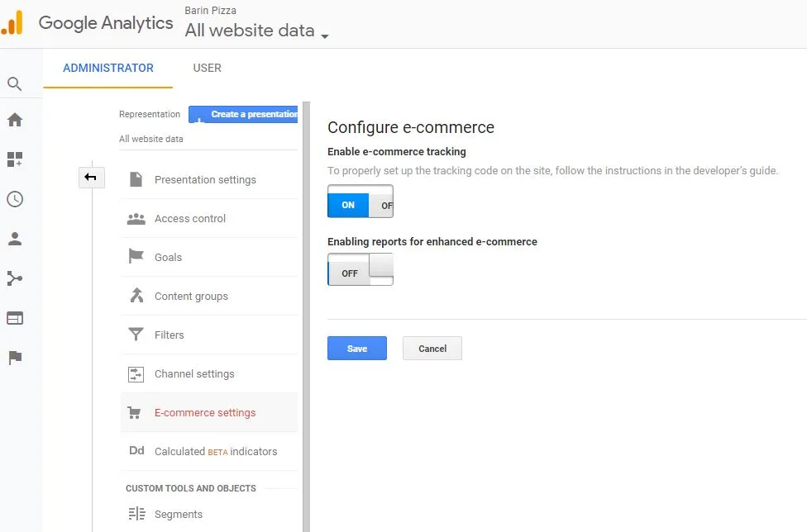
Task: Click the Save button
Action: point(356,349)
